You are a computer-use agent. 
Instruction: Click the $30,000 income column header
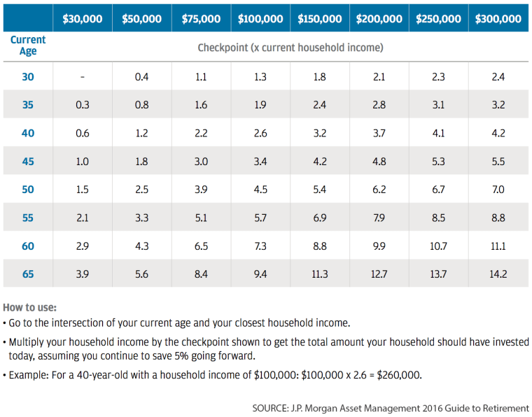pos(82,18)
